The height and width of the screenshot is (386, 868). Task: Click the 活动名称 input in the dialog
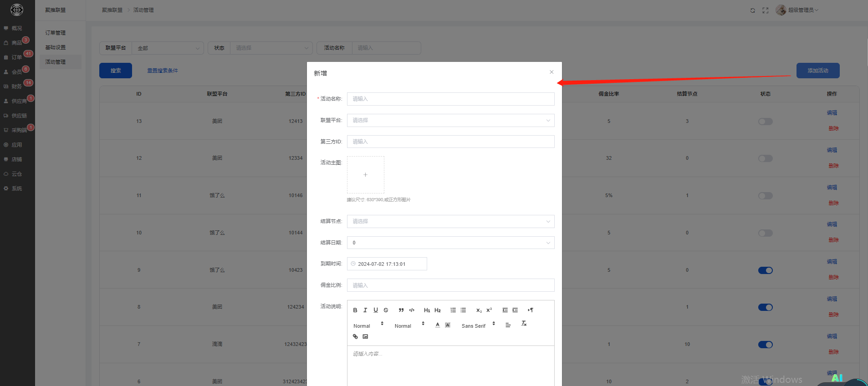(x=450, y=99)
